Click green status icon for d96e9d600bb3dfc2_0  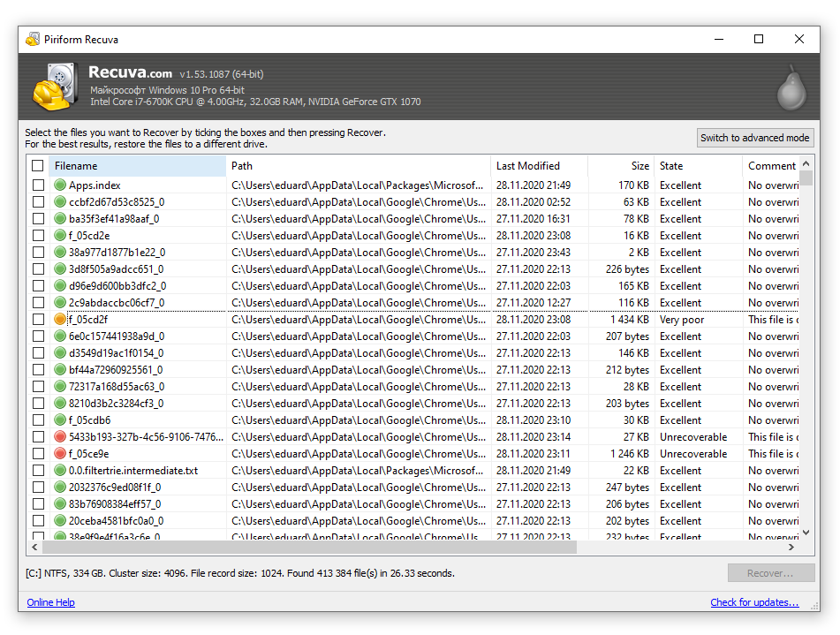click(60, 285)
